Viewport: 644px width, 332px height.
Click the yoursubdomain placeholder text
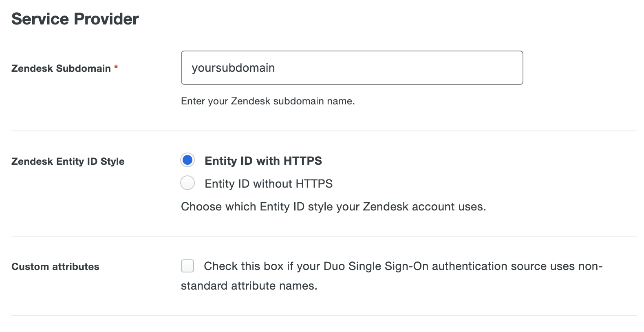coord(234,68)
